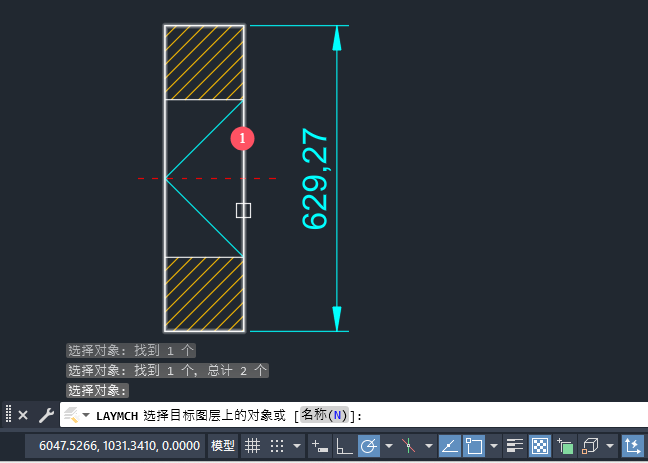Image resolution: width=648 pixels, height=463 pixels.
Task: Open recent commands list beside LAYMCH icon
Action: (x=86, y=415)
